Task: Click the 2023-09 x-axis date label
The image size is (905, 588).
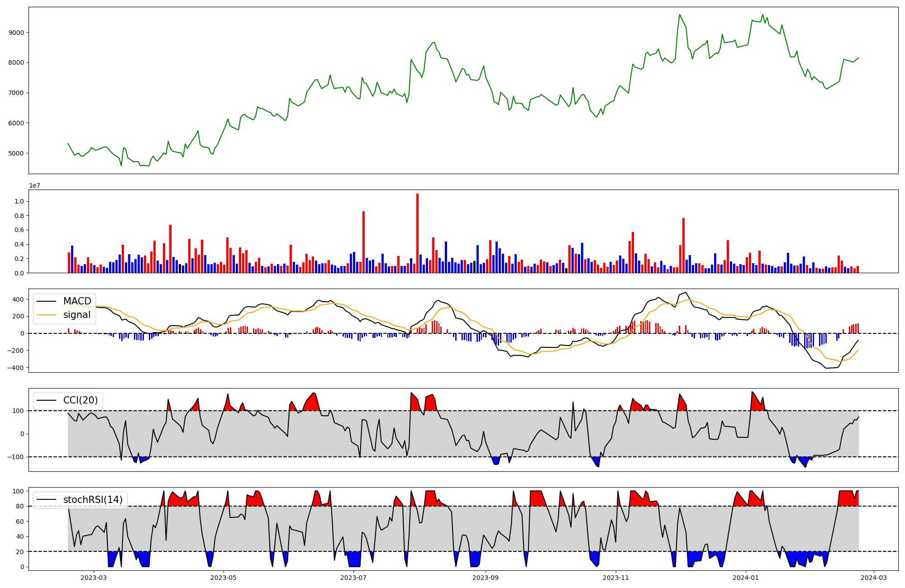Action: coord(486,578)
